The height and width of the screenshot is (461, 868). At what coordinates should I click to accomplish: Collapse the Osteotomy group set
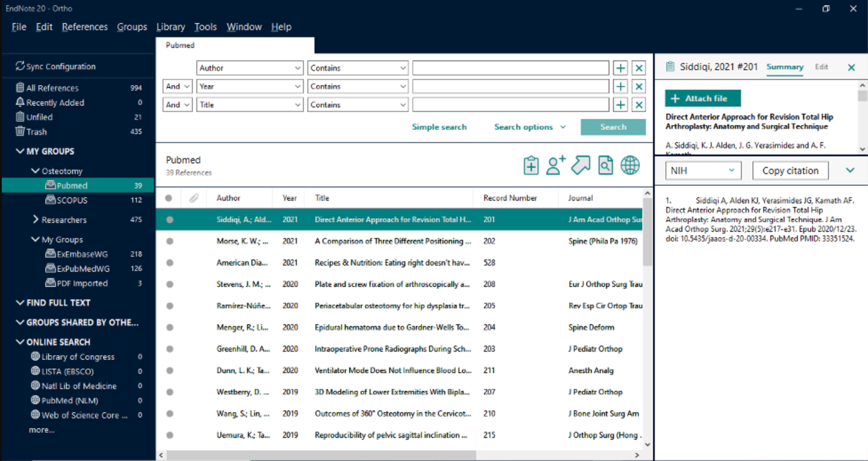[35, 171]
